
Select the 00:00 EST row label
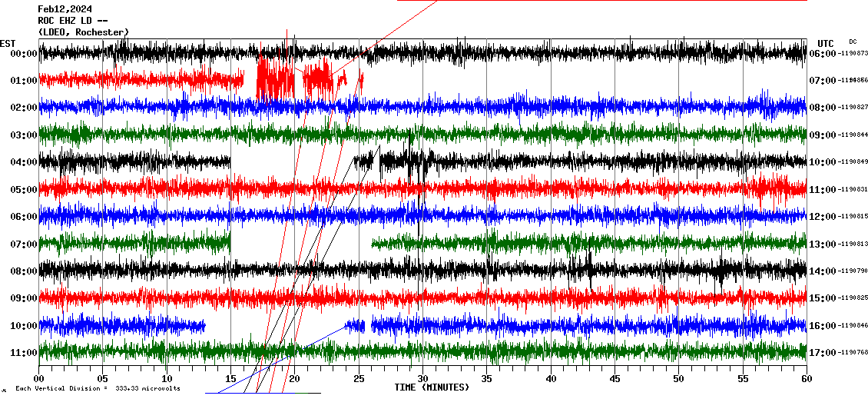(23, 54)
